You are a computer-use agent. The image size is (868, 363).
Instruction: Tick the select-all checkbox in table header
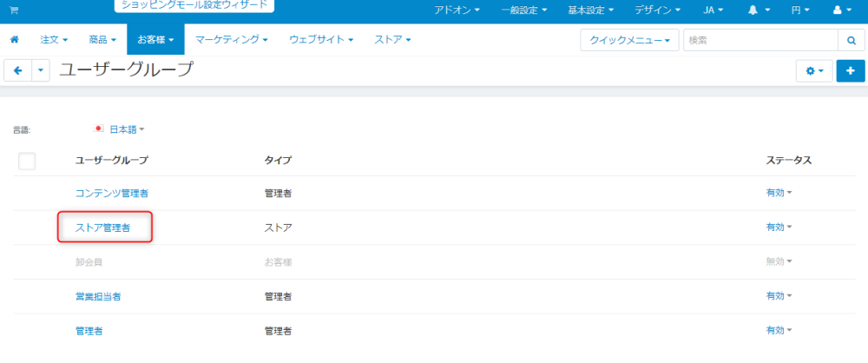tap(27, 161)
